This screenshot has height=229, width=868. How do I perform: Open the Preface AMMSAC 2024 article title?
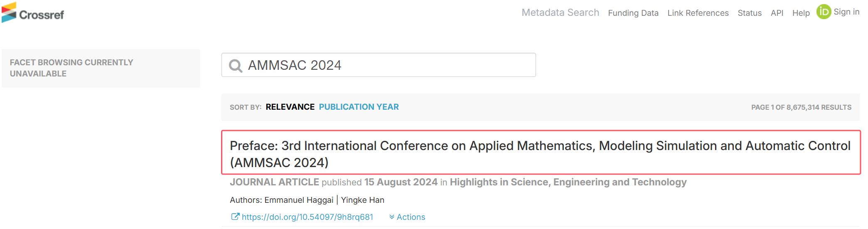coord(541,154)
